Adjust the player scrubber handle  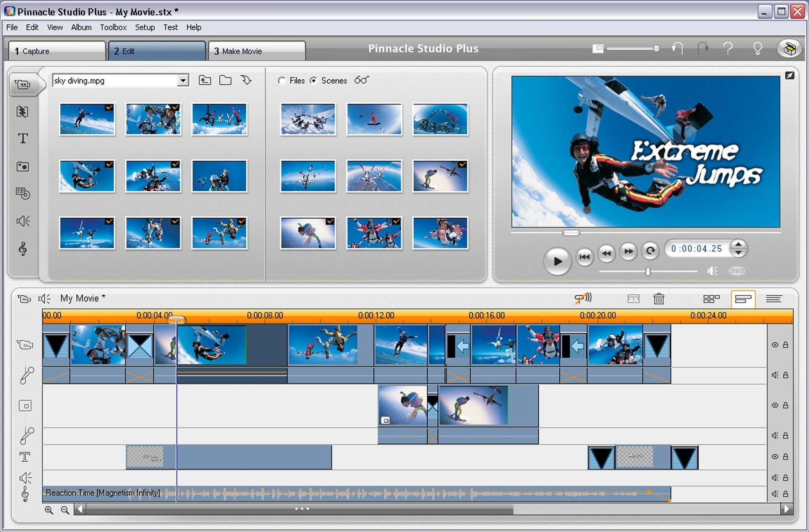click(571, 233)
